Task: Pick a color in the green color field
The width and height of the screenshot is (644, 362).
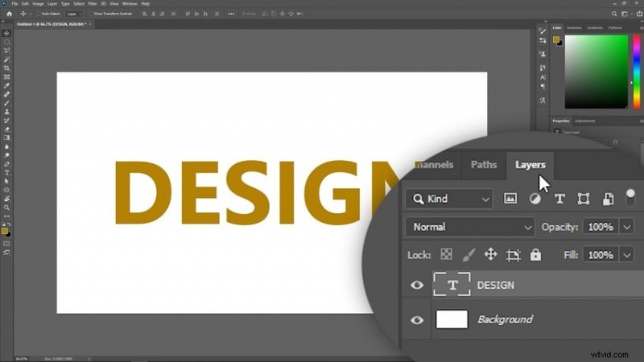Action: point(596,72)
